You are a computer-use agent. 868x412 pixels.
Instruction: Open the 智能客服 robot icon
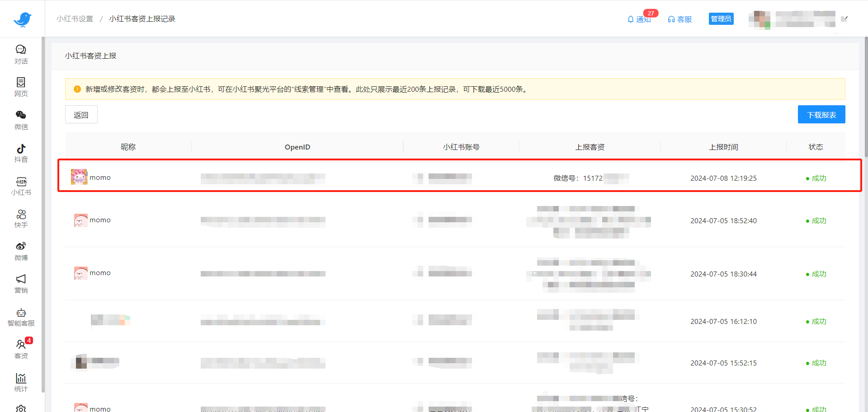coord(21,317)
